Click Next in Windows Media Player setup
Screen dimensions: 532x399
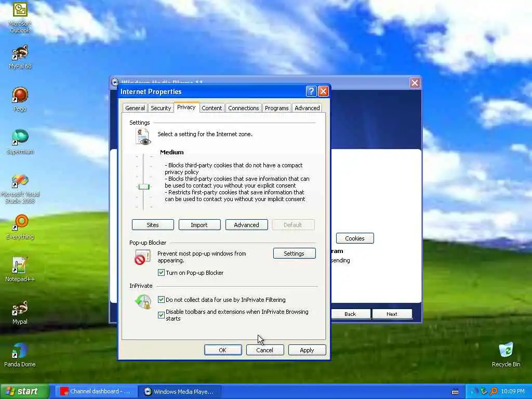392,314
